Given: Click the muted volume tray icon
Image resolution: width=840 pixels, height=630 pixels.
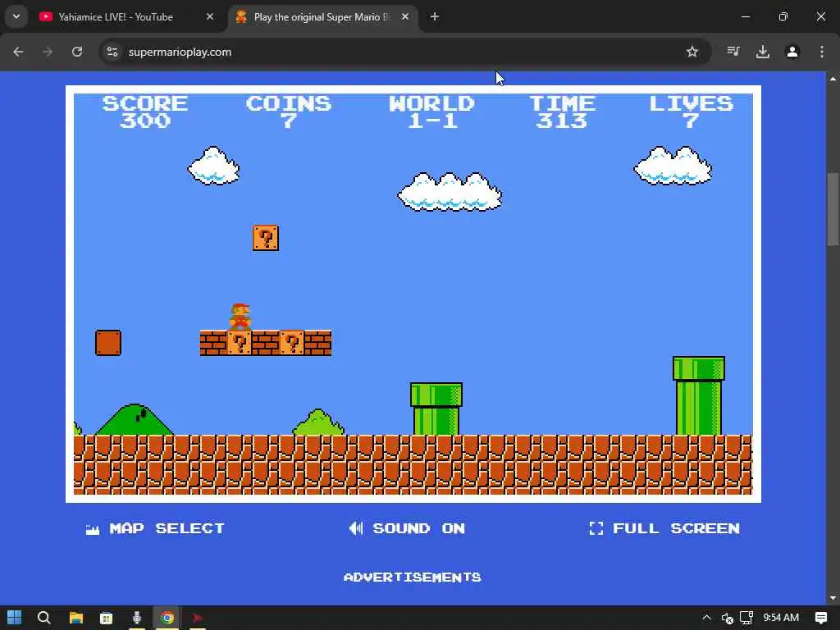Looking at the screenshot, I should [x=727, y=619].
